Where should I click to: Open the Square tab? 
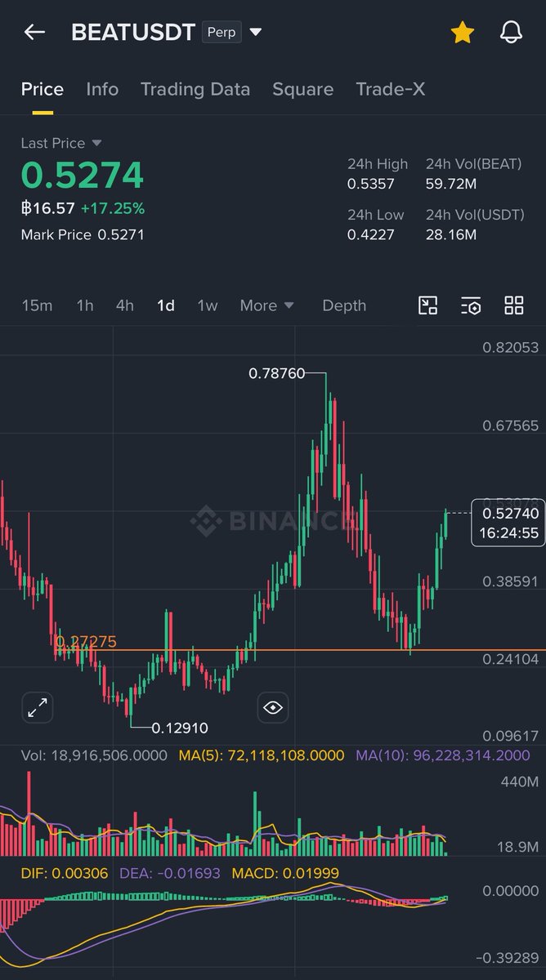pyautogui.click(x=302, y=89)
